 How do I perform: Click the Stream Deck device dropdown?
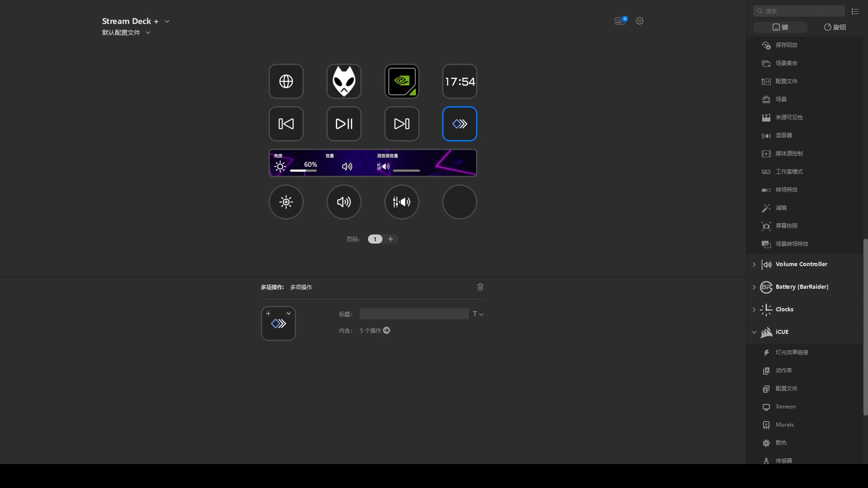pos(166,21)
